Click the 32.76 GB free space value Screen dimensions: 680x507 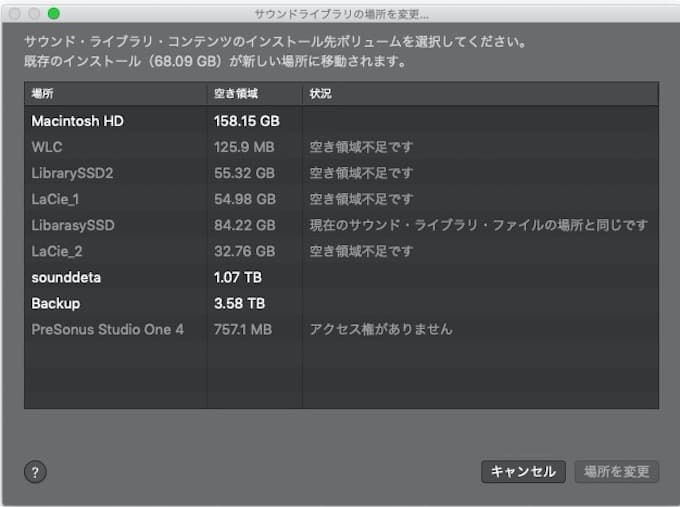[245, 251]
